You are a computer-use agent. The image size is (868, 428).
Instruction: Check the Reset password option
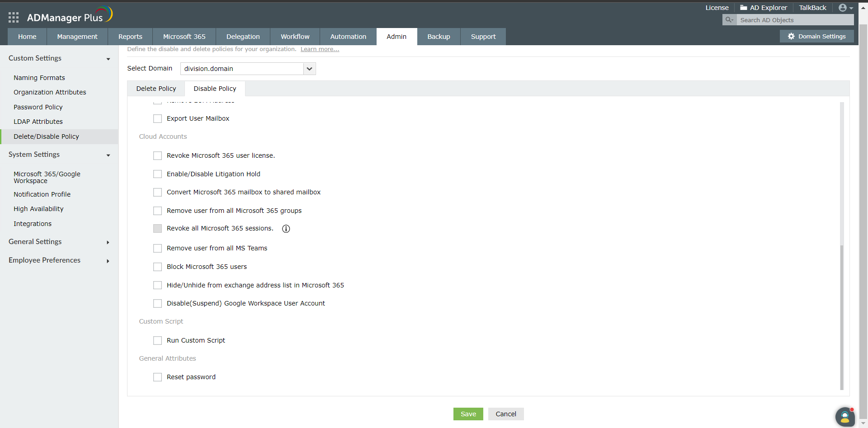157,377
